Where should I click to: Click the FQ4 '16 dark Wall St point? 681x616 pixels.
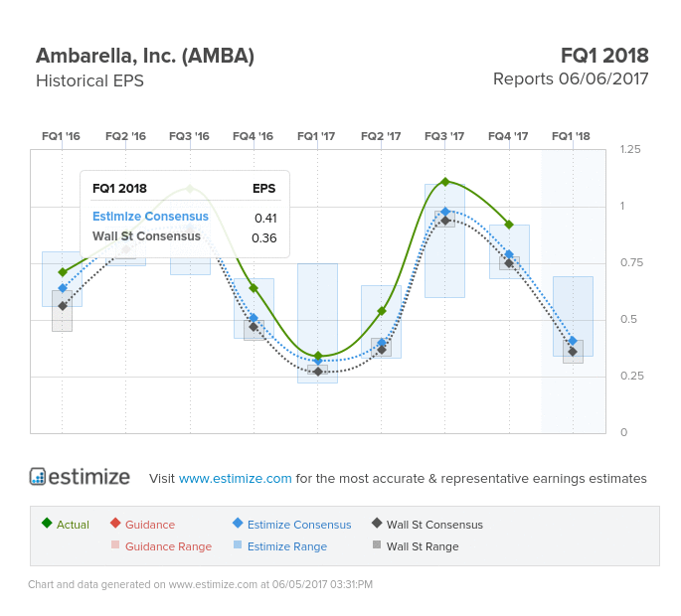[254, 327]
